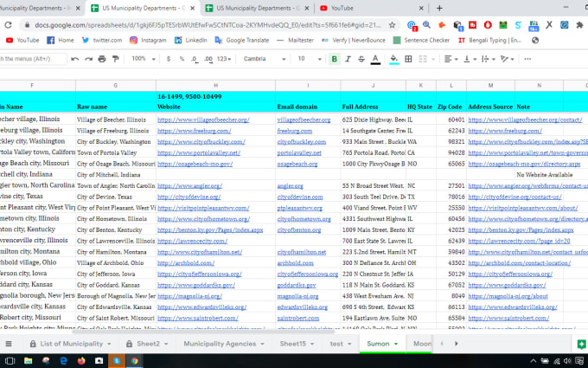The height and width of the screenshot is (368, 588).
Task: Select column H header
Action: click(215, 86)
